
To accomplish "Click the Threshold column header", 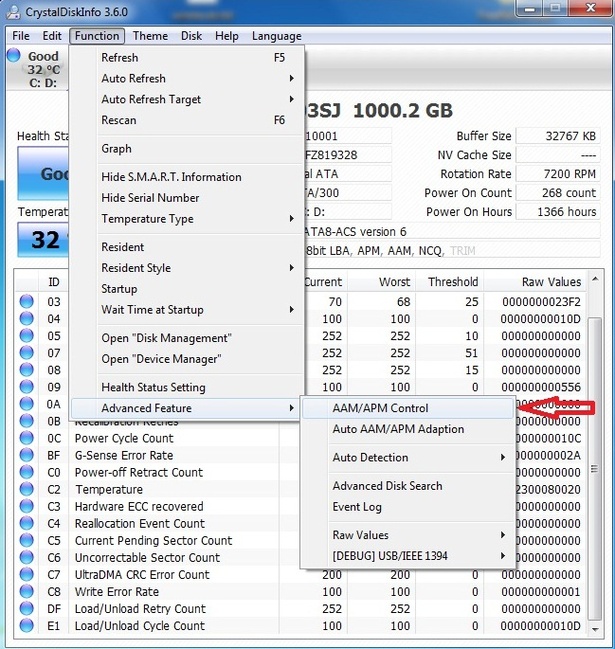I will point(450,282).
